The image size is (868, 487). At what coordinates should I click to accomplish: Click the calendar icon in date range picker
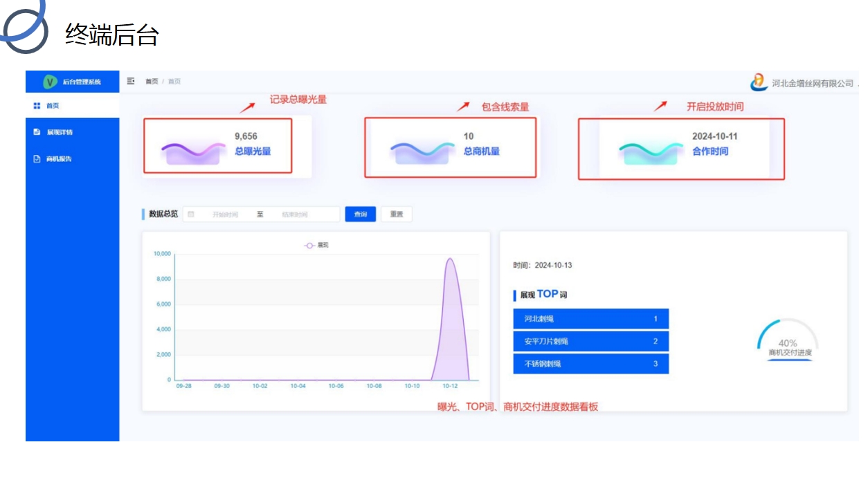[191, 214]
